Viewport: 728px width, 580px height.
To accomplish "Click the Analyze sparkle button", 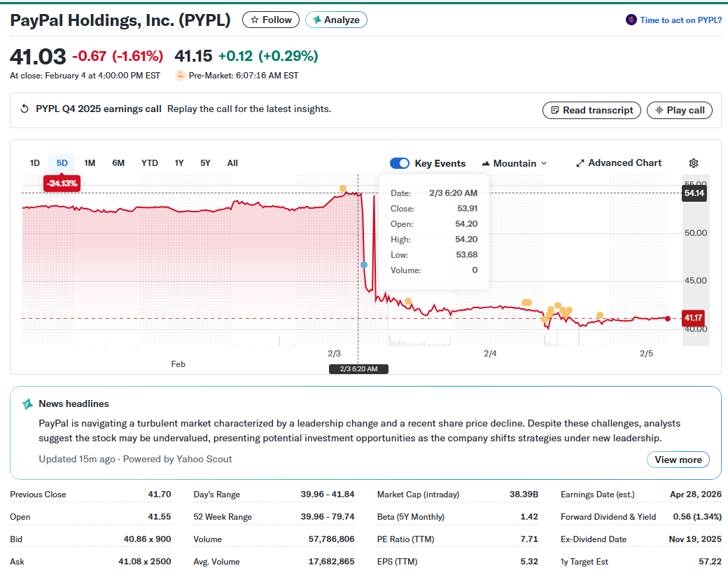I will (x=336, y=20).
